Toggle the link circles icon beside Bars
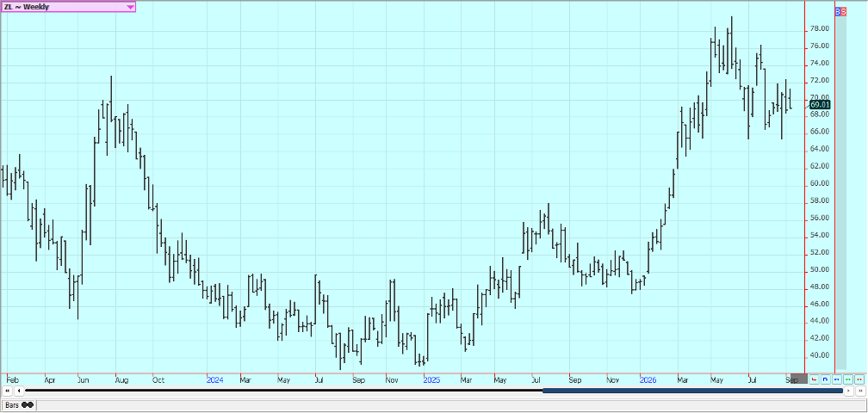 pyautogui.click(x=28, y=405)
